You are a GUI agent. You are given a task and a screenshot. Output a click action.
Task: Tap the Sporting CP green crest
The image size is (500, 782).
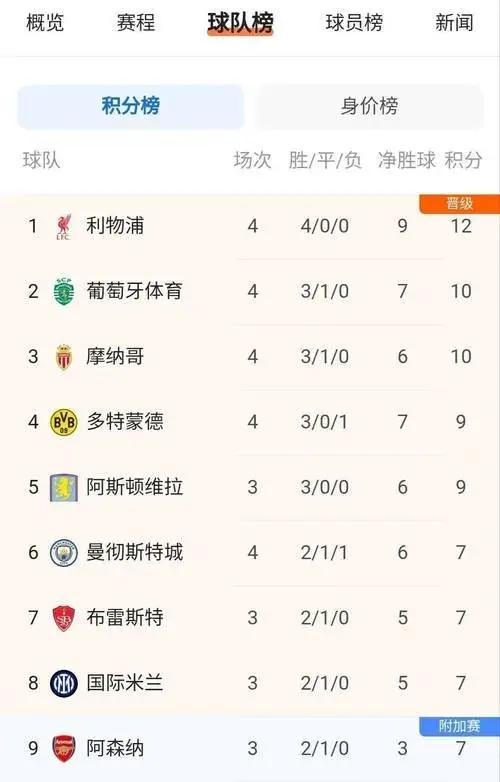pos(64,291)
